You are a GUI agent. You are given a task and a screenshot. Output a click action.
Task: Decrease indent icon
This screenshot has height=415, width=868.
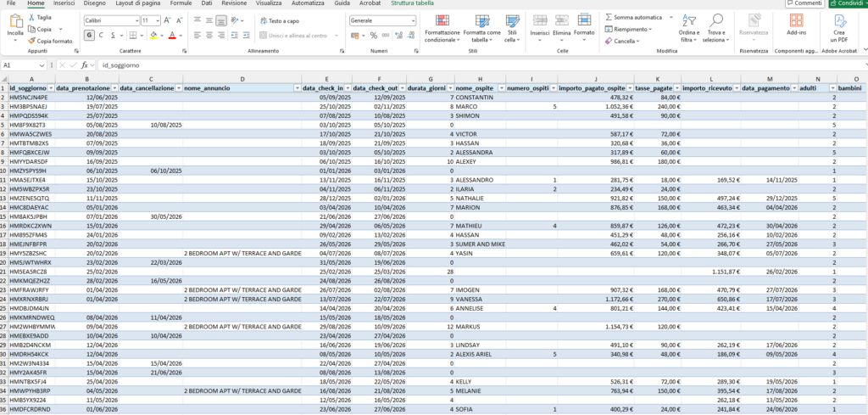click(x=234, y=36)
